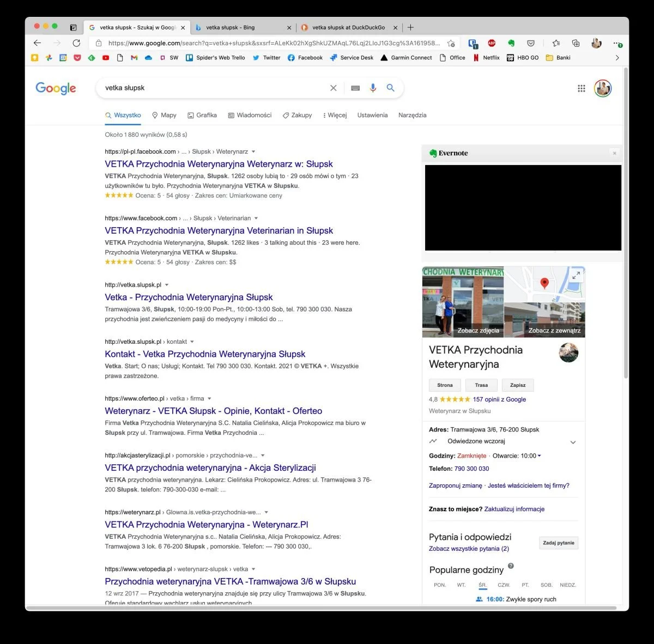
Task: Open Zobacz wszystkie pytania link
Action: pyautogui.click(x=469, y=549)
